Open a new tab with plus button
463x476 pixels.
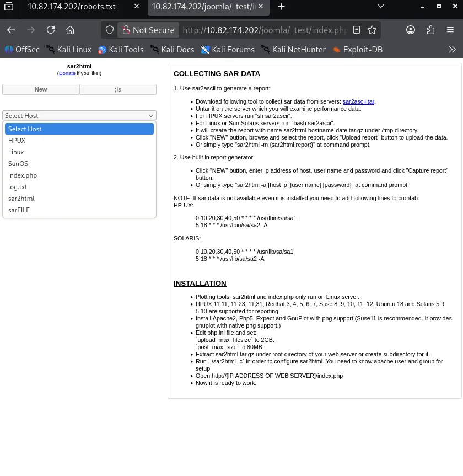coord(281,7)
